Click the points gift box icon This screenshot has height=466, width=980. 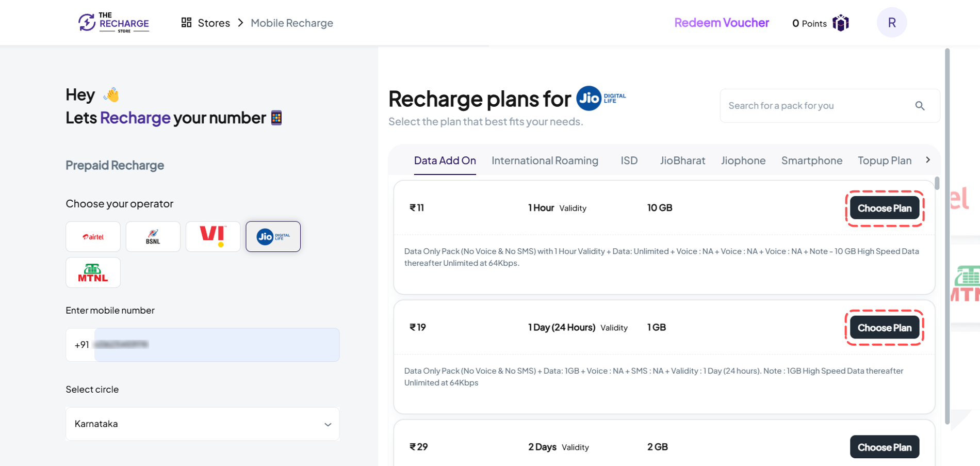pyautogui.click(x=840, y=23)
